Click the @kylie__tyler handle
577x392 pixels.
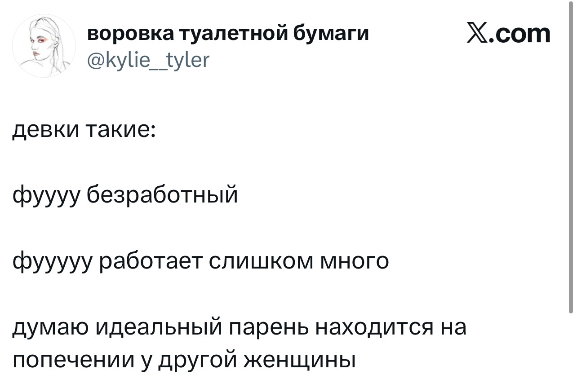(x=148, y=59)
